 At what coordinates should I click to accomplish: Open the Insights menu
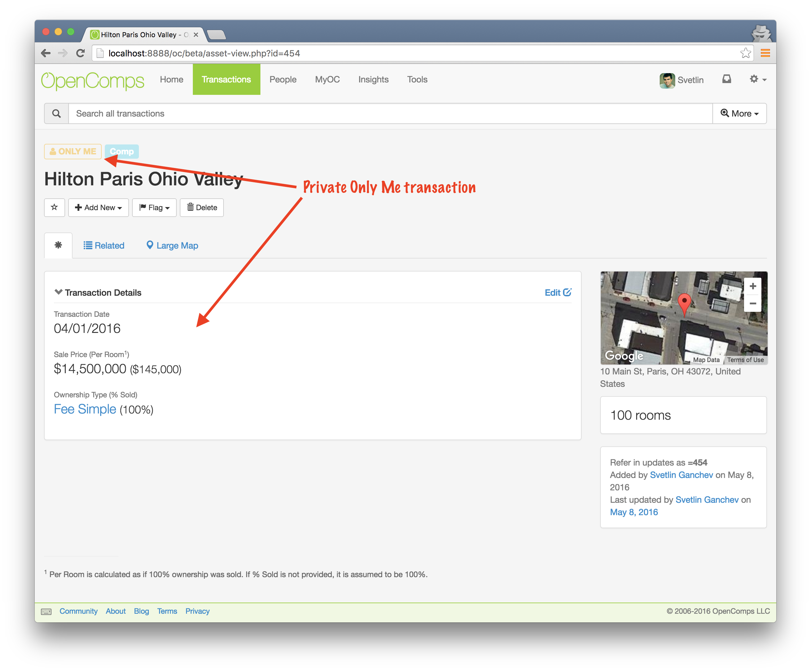373,80
